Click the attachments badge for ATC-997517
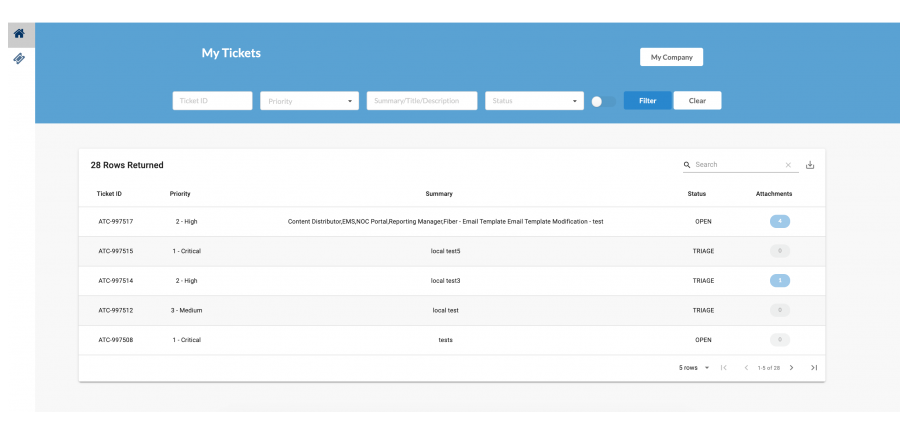The height and width of the screenshot is (431, 900). 780,221
